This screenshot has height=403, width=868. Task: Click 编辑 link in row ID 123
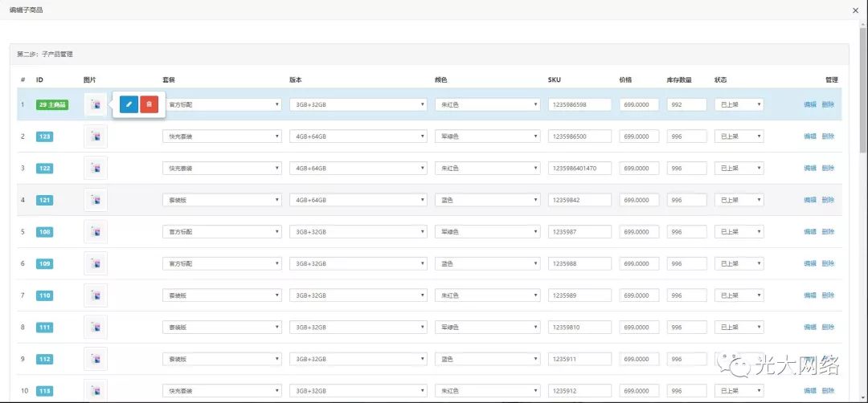pyautogui.click(x=810, y=136)
